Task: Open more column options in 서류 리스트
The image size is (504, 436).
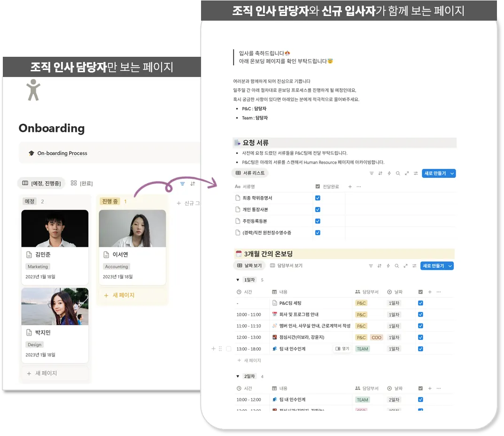Action: point(359,187)
